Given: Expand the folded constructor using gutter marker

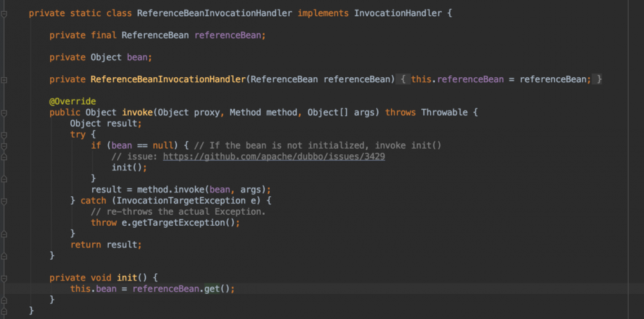Looking at the screenshot, I should (4, 80).
